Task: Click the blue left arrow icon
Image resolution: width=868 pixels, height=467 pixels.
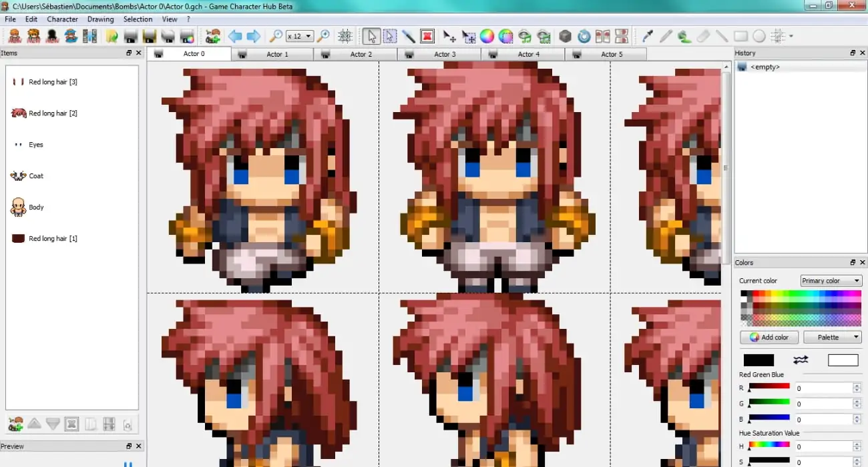Action: point(235,36)
